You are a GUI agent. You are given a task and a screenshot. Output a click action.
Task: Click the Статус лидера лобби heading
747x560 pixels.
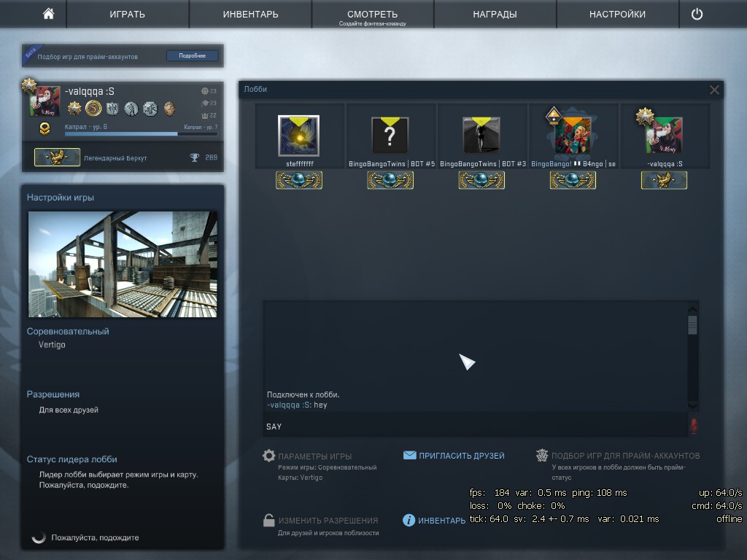(x=72, y=459)
